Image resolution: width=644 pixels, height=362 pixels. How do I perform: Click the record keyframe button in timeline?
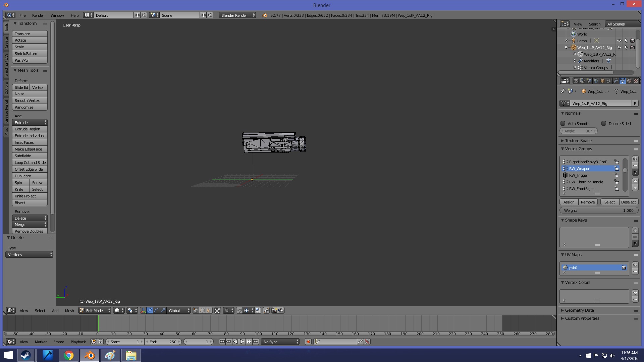[x=308, y=342]
